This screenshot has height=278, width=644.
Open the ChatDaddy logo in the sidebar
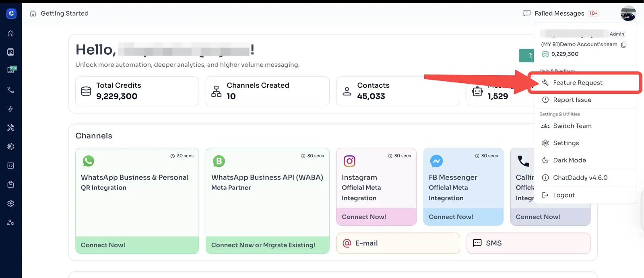(x=11, y=14)
